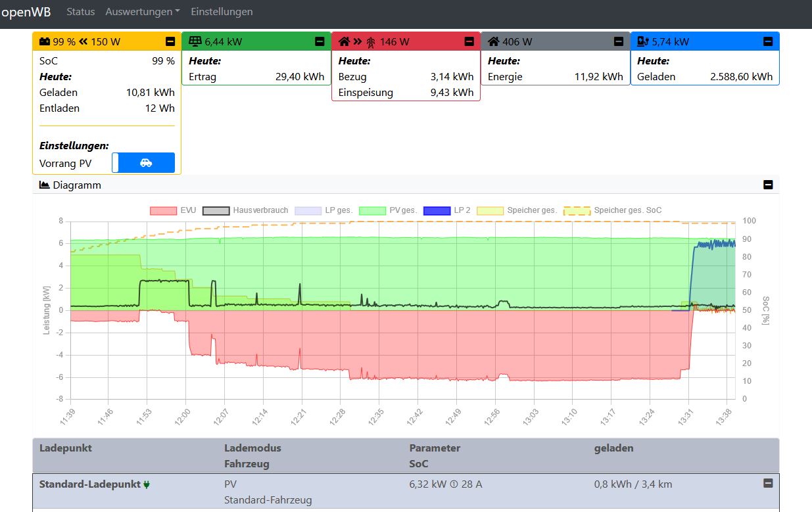
Task: Click the solar panel icon in PV card
Action: point(195,41)
